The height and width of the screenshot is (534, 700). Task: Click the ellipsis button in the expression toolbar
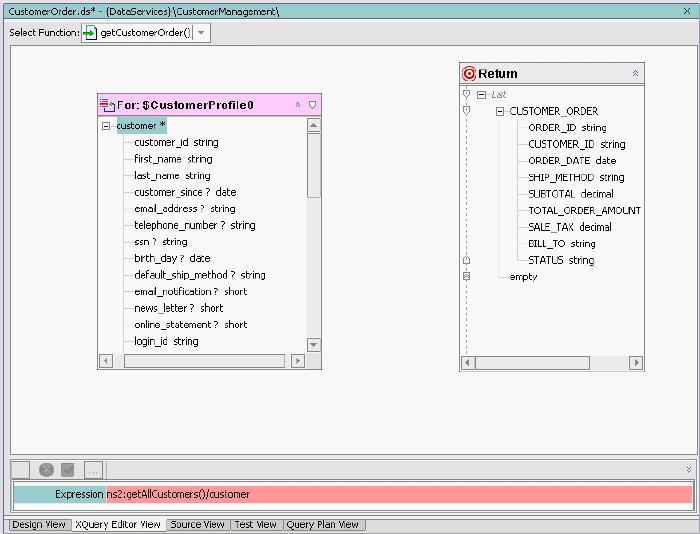(93, 470)
